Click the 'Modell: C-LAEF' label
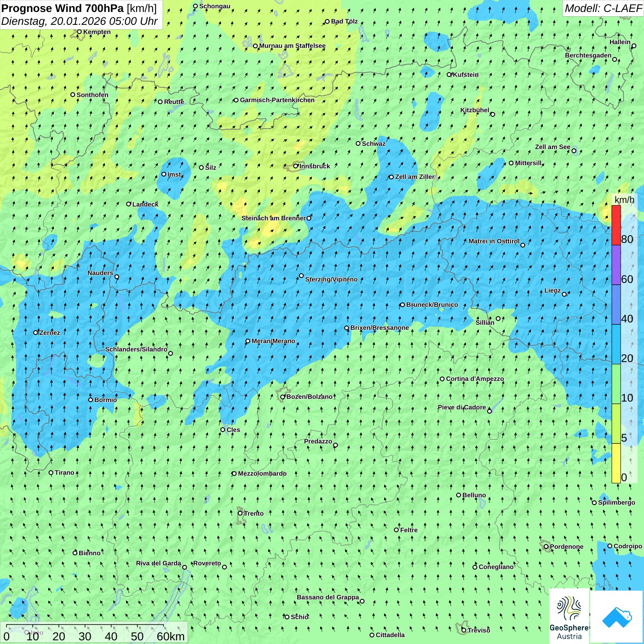This screenshot has height=644, width=644. pos(603,8)
